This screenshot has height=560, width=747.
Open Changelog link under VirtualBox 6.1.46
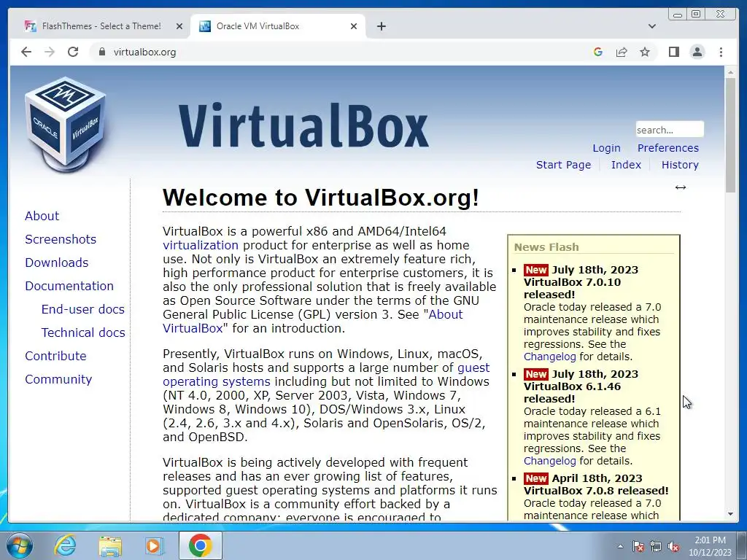pyautogui.click(x=550, y=461)
